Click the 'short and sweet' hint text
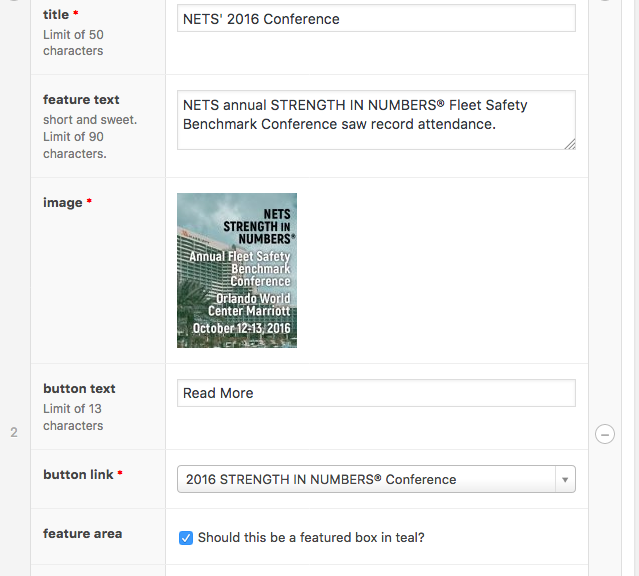 [x=89, y=120]
